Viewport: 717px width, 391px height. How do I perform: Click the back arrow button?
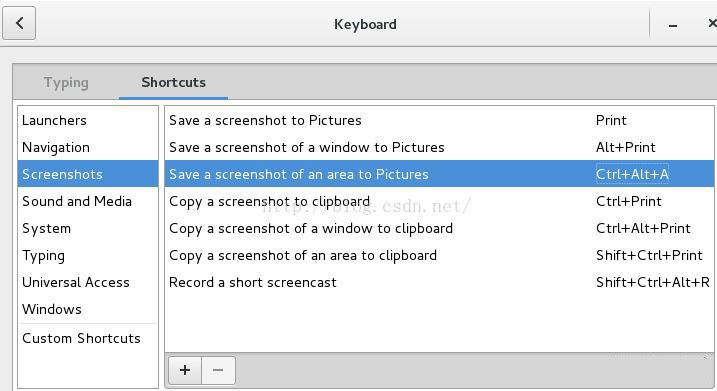tap(19, 23)
